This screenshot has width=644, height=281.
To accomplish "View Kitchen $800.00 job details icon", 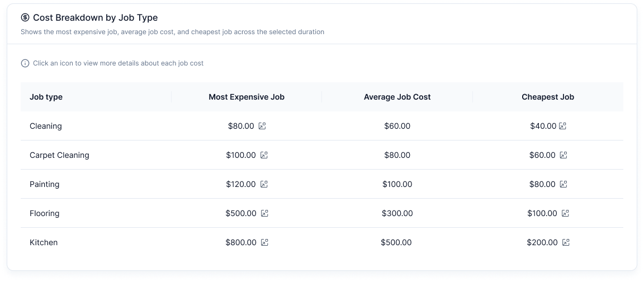I will [264, 242].
